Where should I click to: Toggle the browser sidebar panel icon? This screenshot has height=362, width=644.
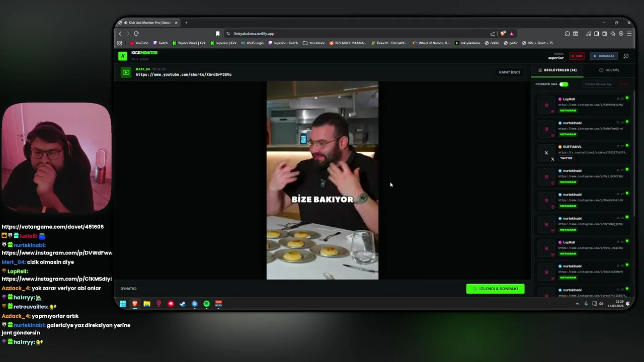pos(597,34)
